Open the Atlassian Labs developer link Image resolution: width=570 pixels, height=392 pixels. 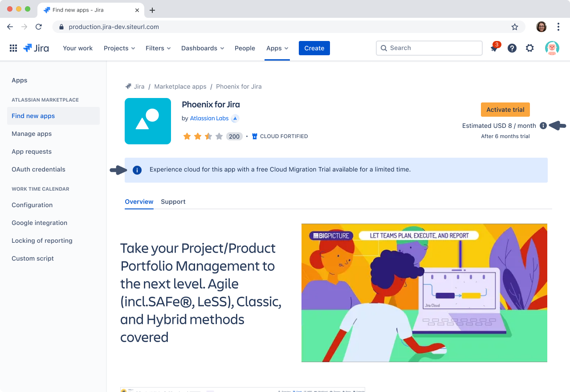click(209, 118)
